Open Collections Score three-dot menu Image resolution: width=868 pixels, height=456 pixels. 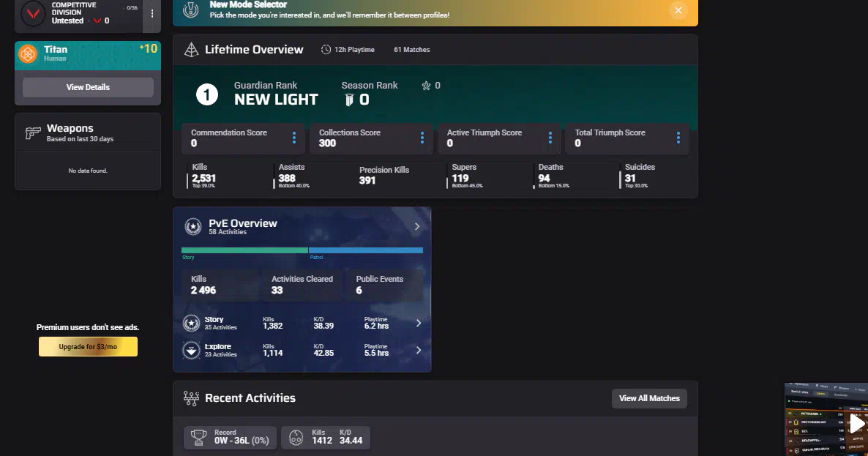click(422, 138)
